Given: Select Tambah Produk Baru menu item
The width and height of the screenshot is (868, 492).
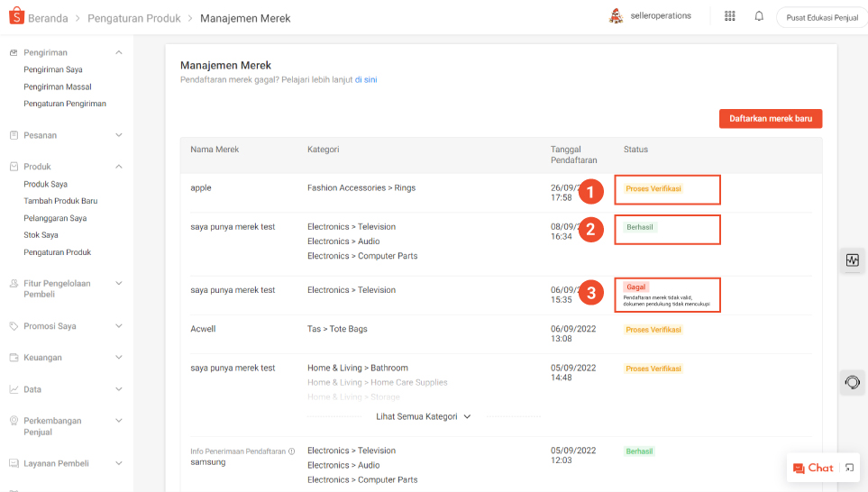Looking at the screenshot, I should (60, 201).
